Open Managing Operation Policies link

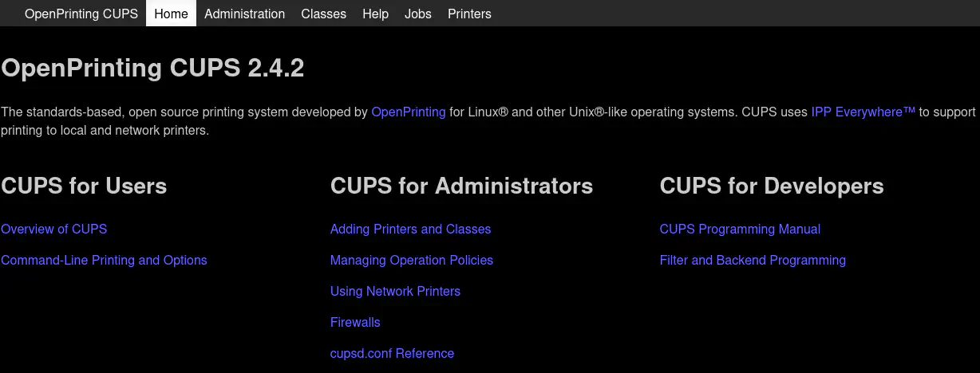coord(411,261)
